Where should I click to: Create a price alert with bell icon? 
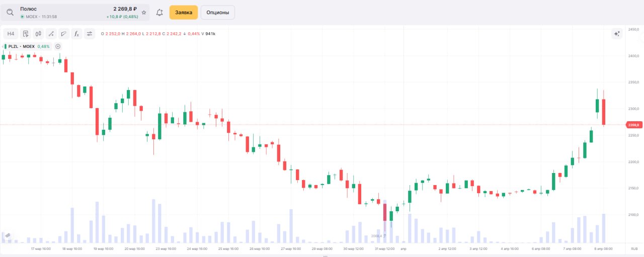159,13
